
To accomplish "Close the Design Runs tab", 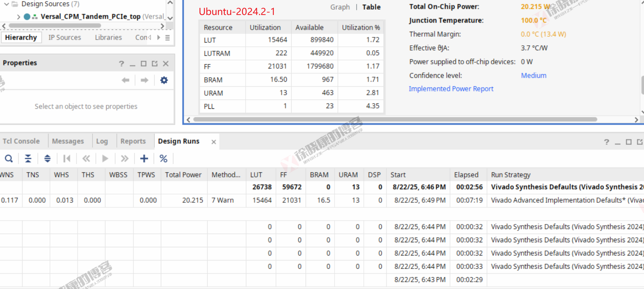I will coord(214,142).
